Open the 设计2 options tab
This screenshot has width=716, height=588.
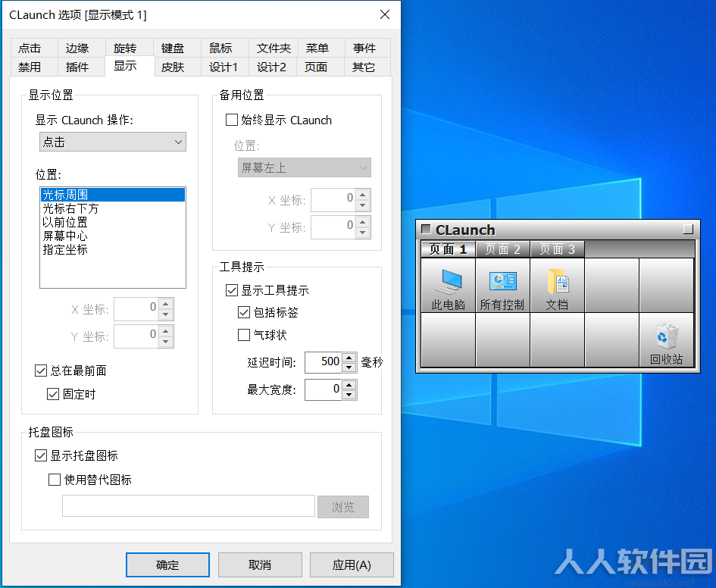point(271,67)
